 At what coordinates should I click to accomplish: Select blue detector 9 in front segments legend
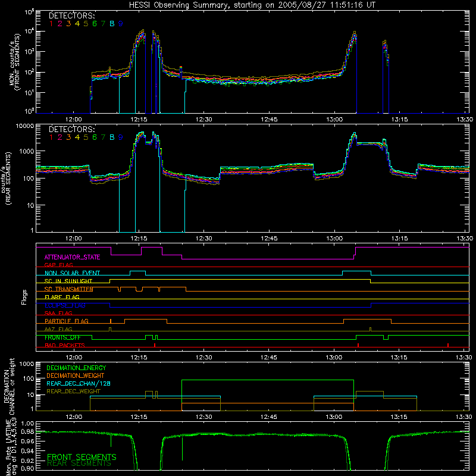[121, 24]
